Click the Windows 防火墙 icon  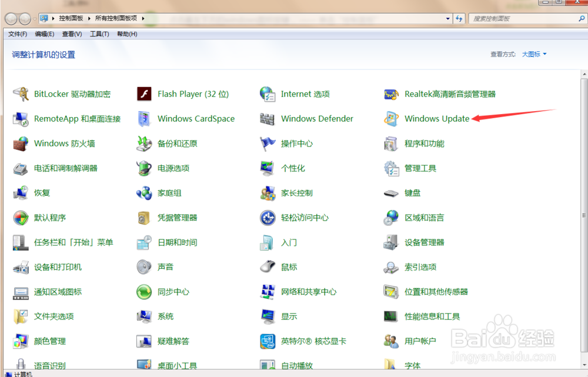[21, 144]
